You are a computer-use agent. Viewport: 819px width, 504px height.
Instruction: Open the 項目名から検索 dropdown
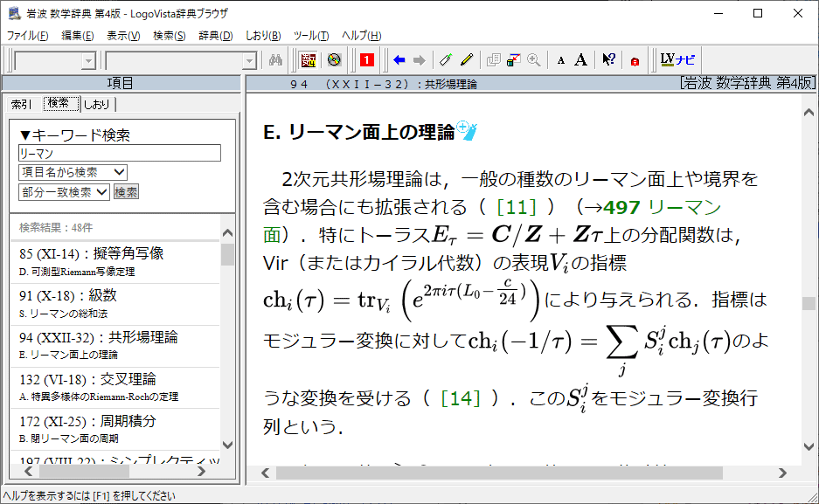click(x=73, y=173)
